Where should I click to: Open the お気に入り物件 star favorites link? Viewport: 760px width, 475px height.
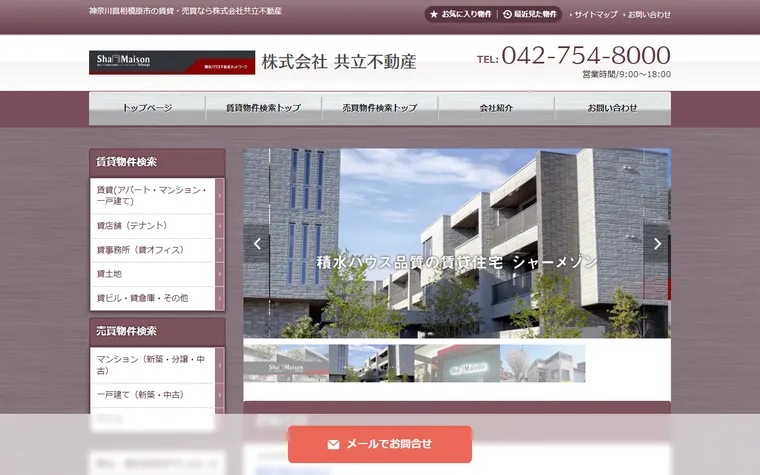tap(461, 15)
